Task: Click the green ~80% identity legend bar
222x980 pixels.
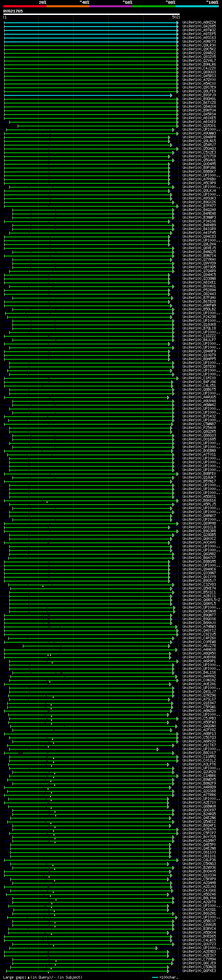Action: (154, 6)
